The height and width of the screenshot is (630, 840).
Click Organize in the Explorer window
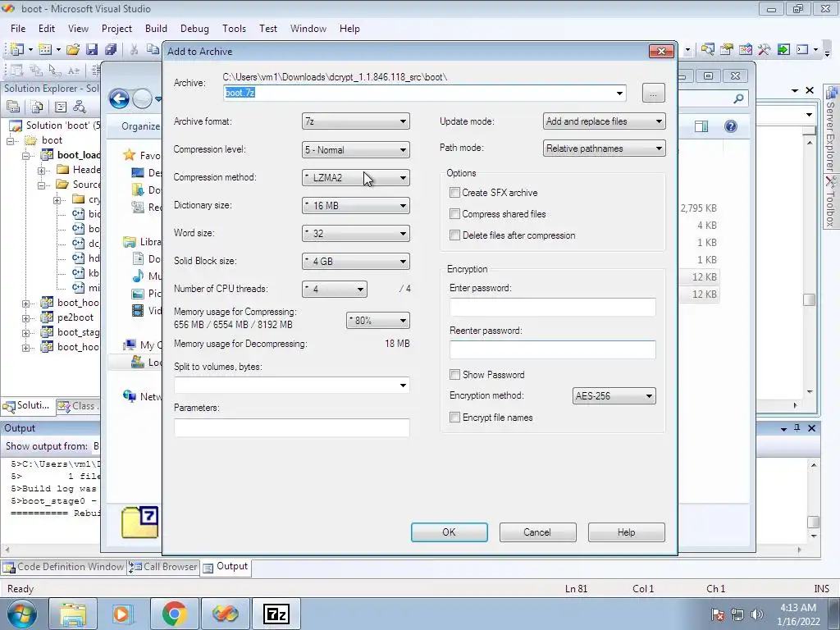(140, 126)
